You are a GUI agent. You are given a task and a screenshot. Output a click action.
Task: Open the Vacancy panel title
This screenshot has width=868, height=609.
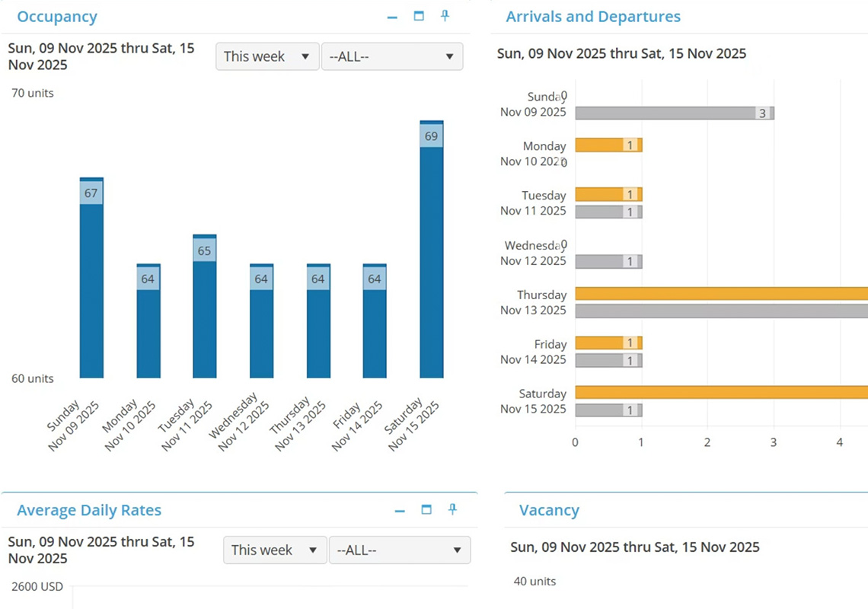pos(550,510)
